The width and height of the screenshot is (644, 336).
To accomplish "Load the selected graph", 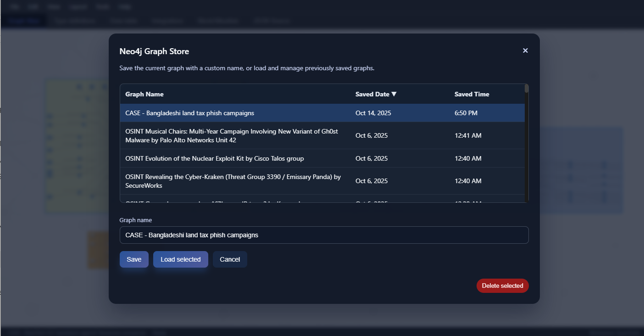I will click(181, 259).
